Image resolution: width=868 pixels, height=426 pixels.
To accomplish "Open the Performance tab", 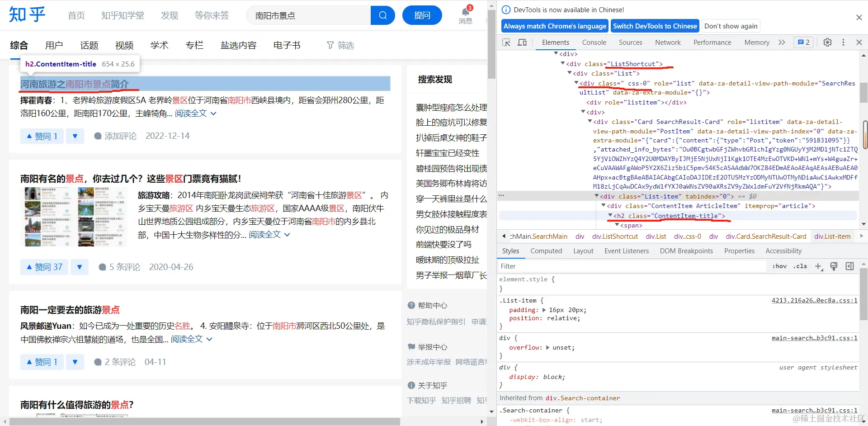I will click(712, 43).
